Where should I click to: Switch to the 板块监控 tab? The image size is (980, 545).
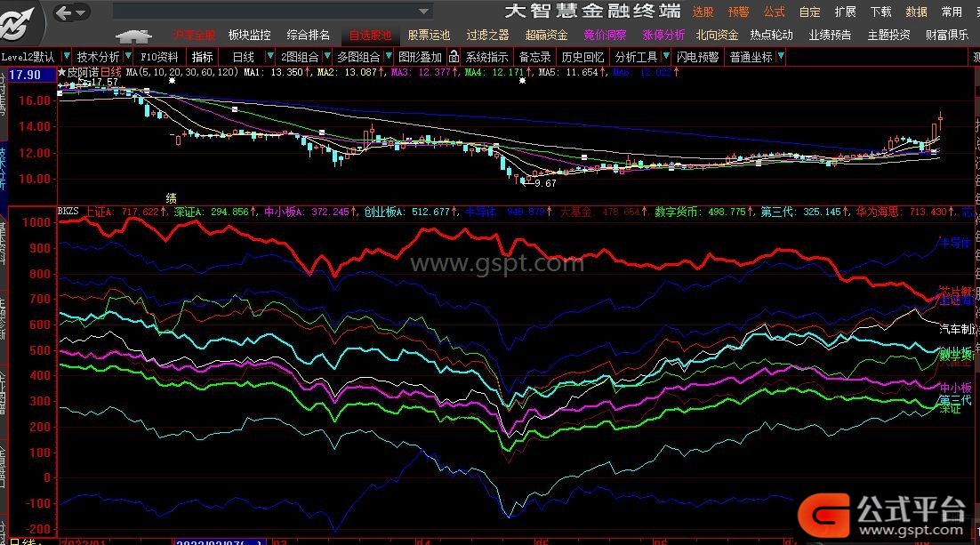pos(249,35)
